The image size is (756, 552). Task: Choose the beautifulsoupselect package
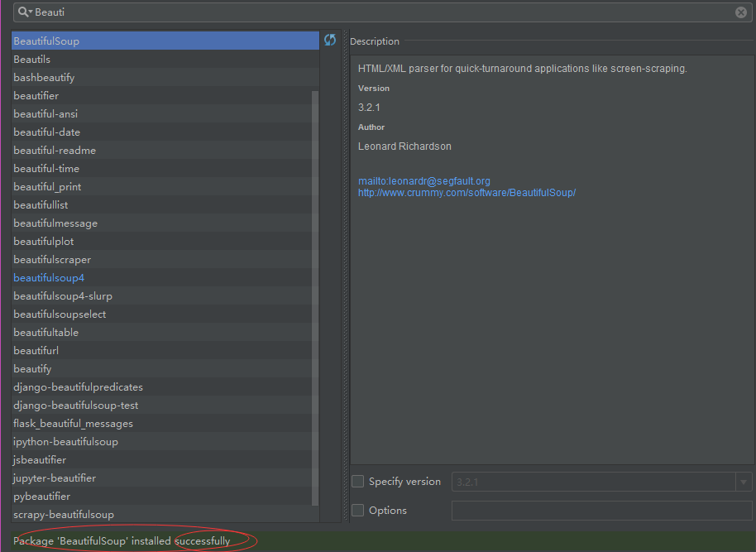pyautogui.click(x=162, y=314)
